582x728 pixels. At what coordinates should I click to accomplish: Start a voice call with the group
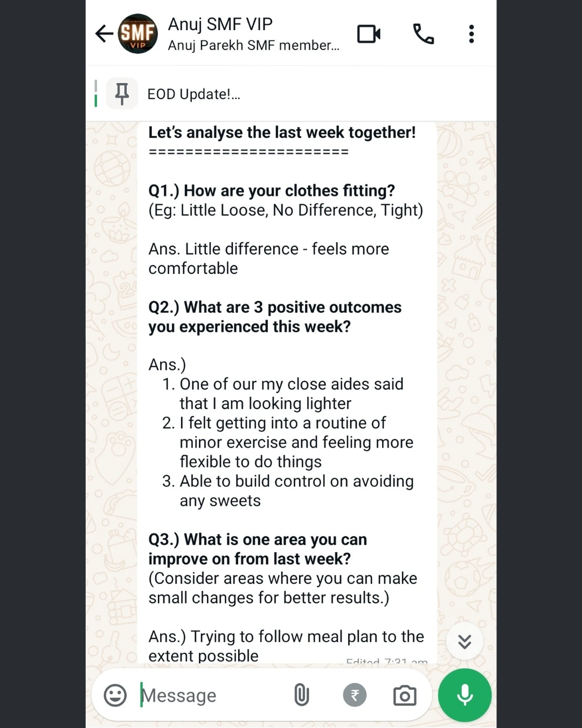click(x=423, y=34)
